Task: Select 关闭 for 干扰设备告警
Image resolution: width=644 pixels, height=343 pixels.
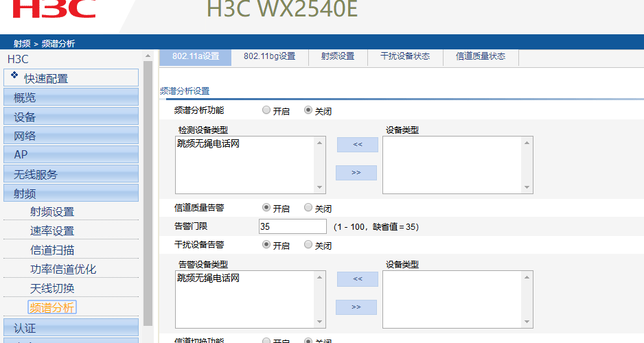Action: pos(308,244)
